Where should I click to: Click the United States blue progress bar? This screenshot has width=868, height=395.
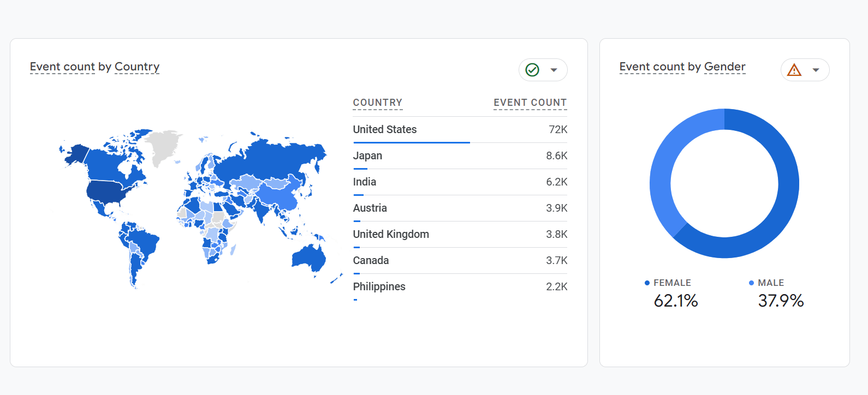412,142
